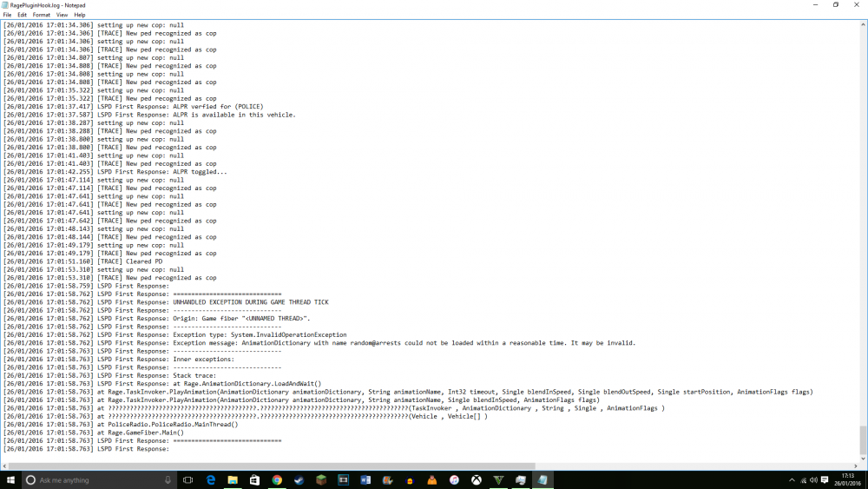Open the Xbox app from the taskbar
Screen dimensions: 868x489
tap(476, 480)
